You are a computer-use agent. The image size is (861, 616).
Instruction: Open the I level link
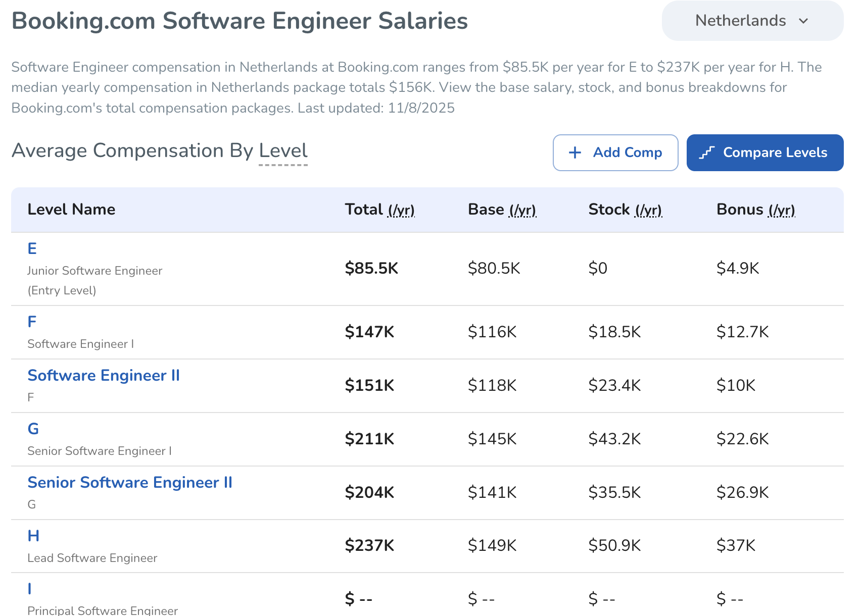(x=30, y=589)
